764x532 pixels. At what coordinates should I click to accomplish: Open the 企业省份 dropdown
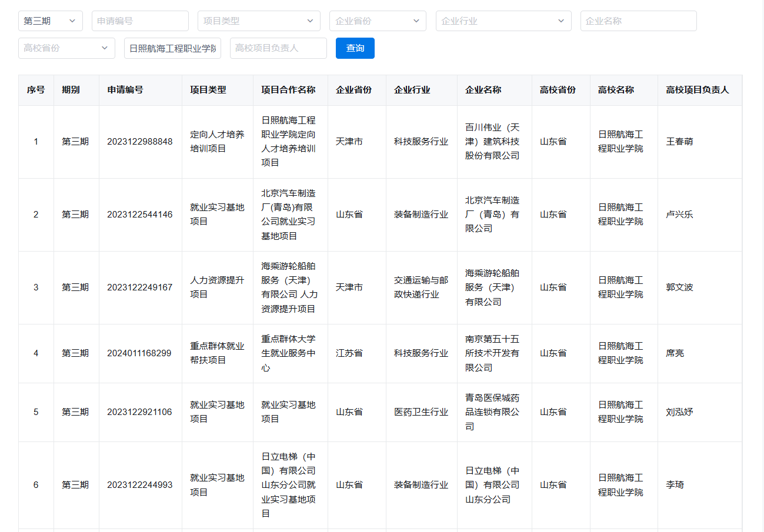tap(378, 21)
